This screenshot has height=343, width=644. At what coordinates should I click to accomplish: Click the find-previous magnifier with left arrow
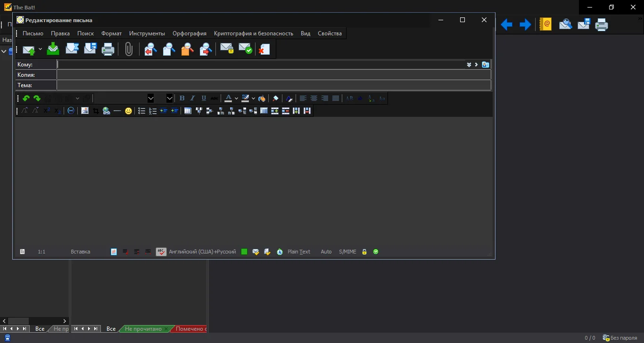[150, 49]
